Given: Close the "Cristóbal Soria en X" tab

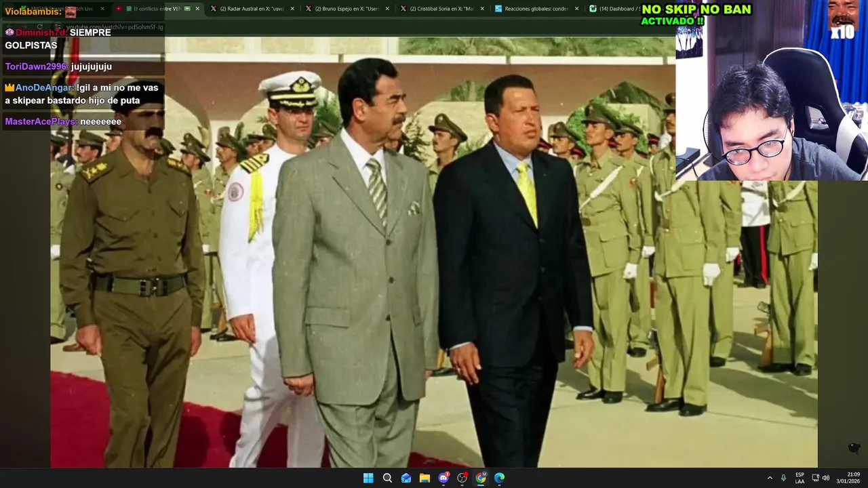Looking at the screenshot, I should [482, 9].
